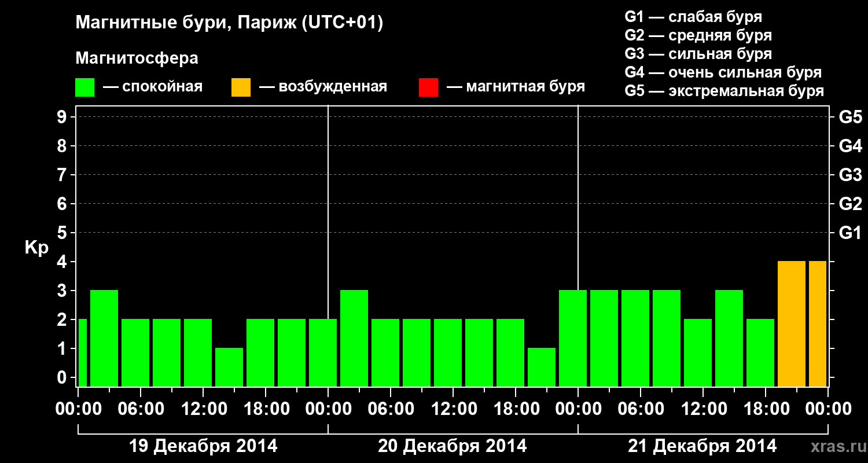
Task: Click the Kp 3 bar at 13:00–16:00 on 21 Декабря
Action: 729,338
